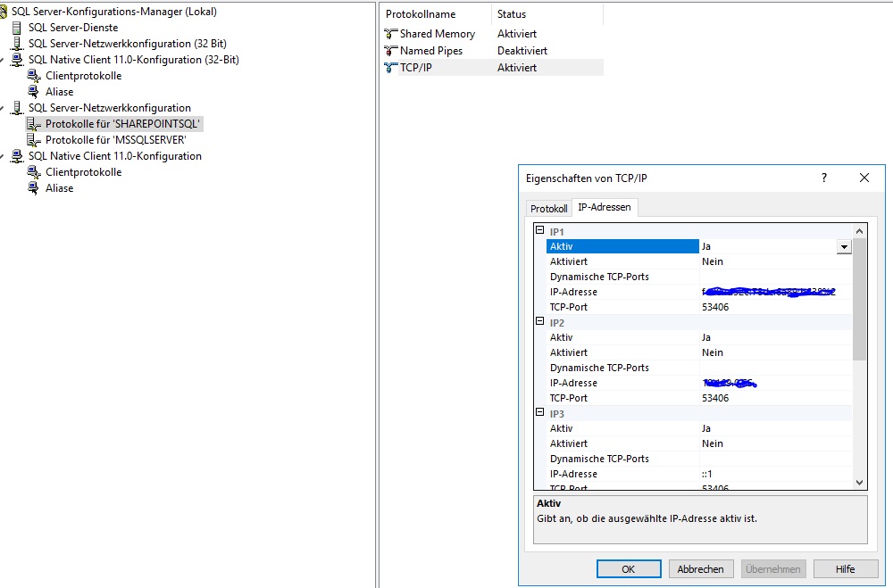893x588 pixels.
Task: Click the Aktiviert status of TCP/IP
Action: [x=517, y=68]
